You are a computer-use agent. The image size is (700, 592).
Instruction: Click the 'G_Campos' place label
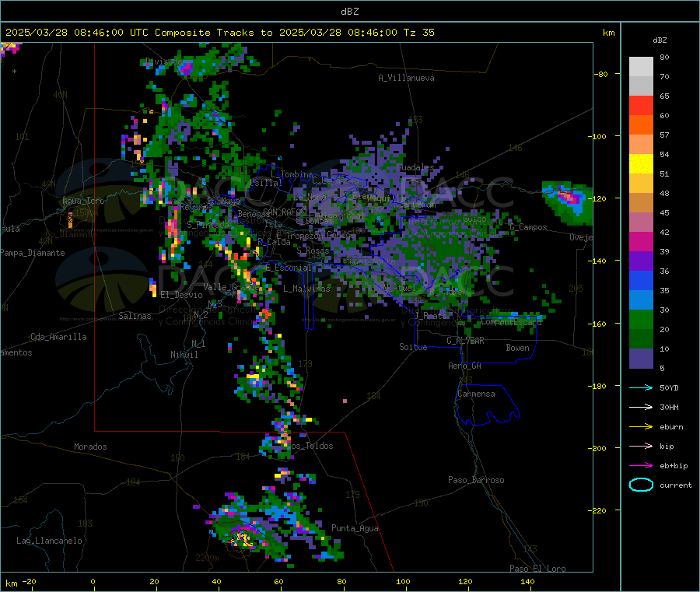[x=529, y=227]
